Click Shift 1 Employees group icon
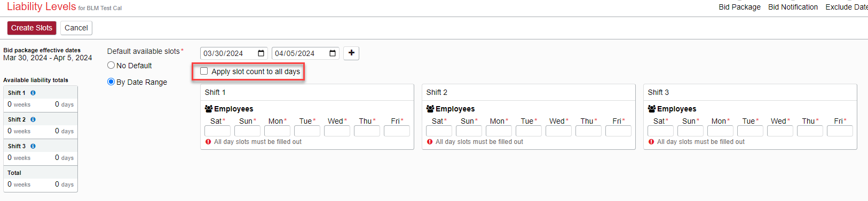Image resolution: width=868 pixels, height=201 pixels. coord(209,109)
